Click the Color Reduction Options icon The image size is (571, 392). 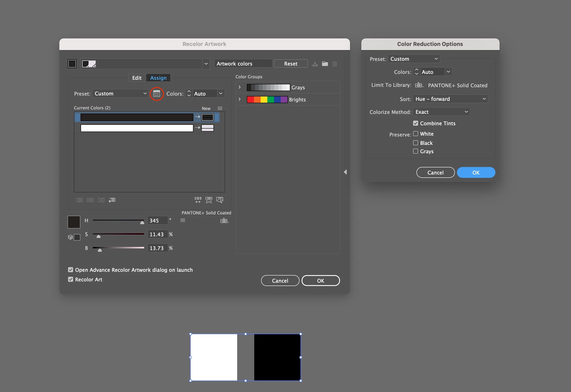(156, 94)
